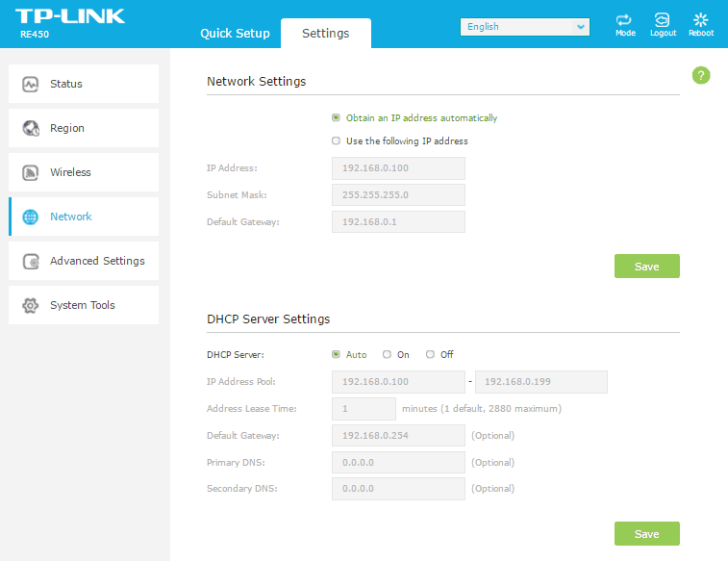Viewport: 728px width, 561px height.
Task: Set DHCP Server to On
Action: click(x=387, y=355)
